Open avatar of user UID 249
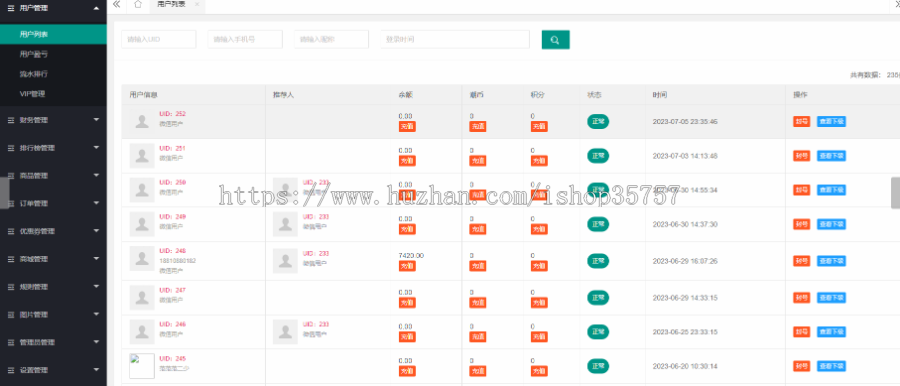The height and width of the screenshot is (386, 900). [x=142, y=224]
